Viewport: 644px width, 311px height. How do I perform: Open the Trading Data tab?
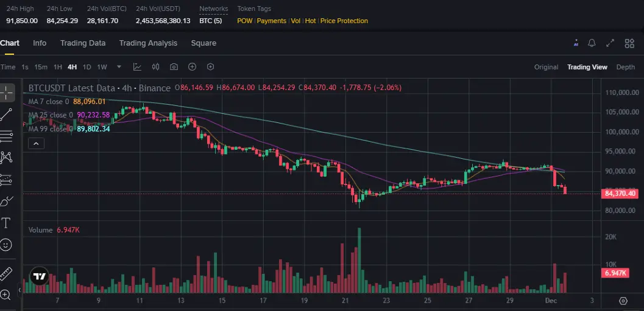[82, 43]
